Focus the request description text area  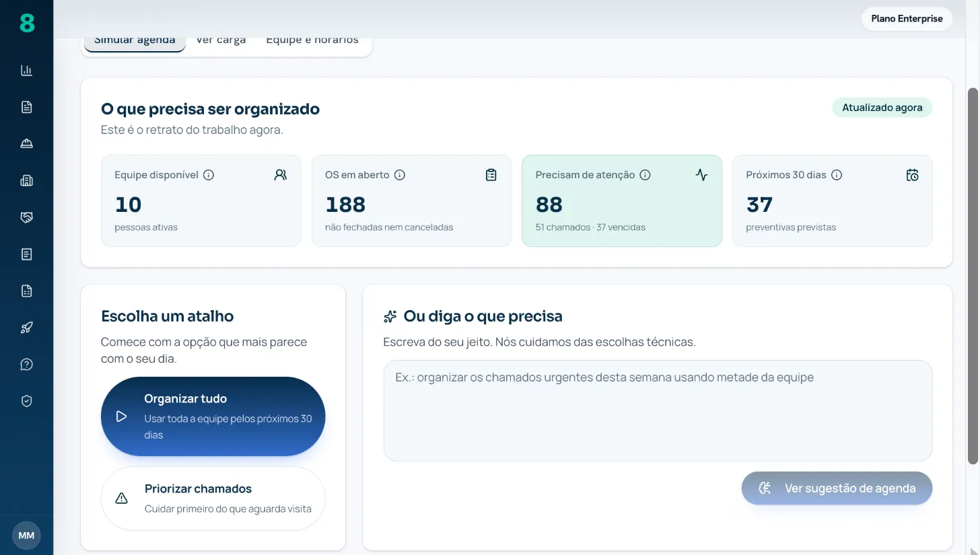658,410
